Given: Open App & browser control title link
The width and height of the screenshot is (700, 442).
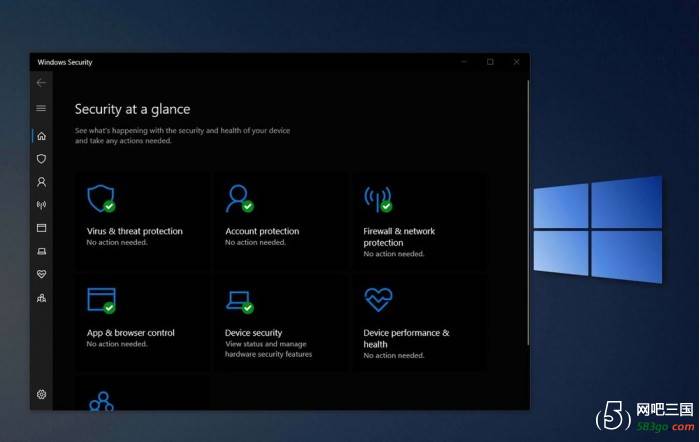Looking at the screenshot, I should click(x=131, y=333).
